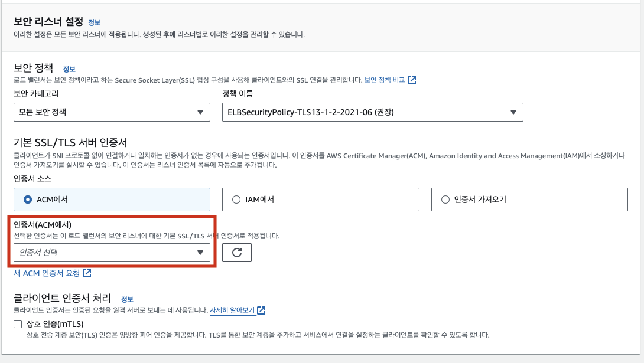Select the 인증서 가져오기 radio option
Viewport: 644px width, 363px height.
pos(529,200)
